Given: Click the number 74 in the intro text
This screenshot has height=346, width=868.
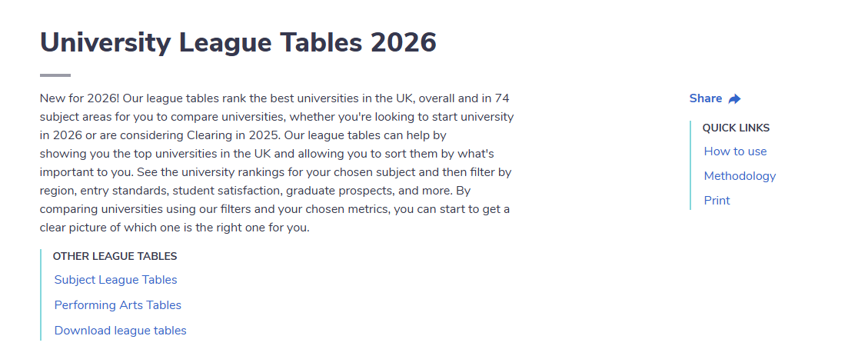Looking at the screenshot, I should pos(502,98).
